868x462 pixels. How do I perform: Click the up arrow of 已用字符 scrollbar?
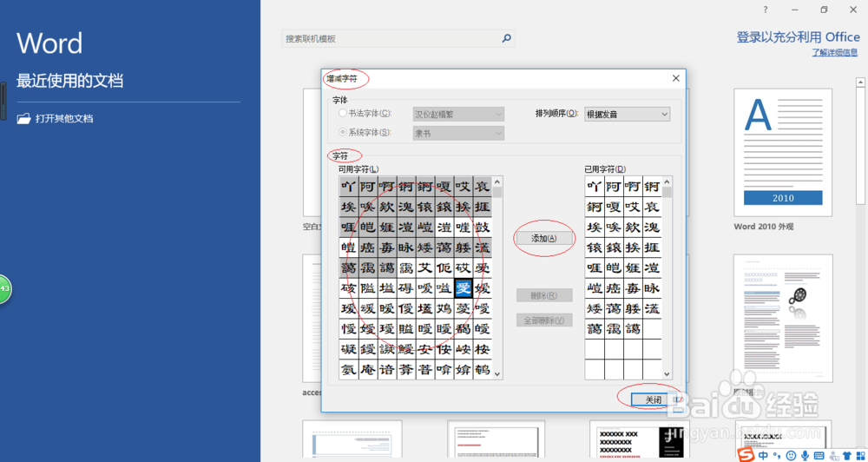pos(667,181)
